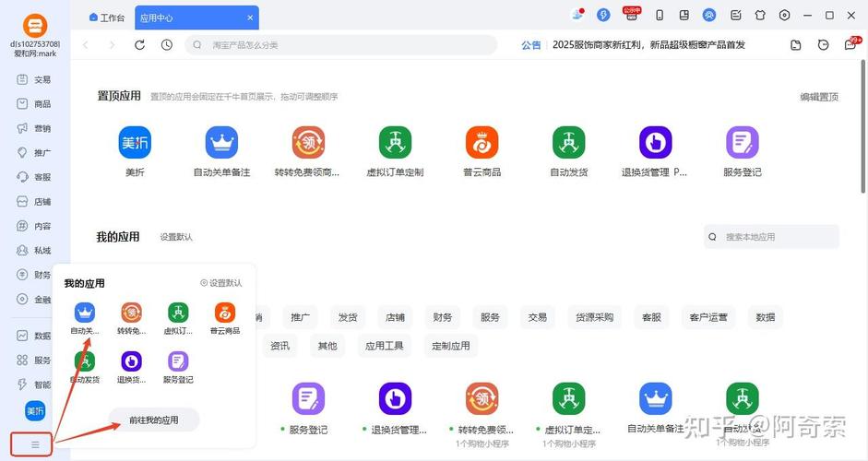Launch pinned app 自动关单备注

pos(221,142)
